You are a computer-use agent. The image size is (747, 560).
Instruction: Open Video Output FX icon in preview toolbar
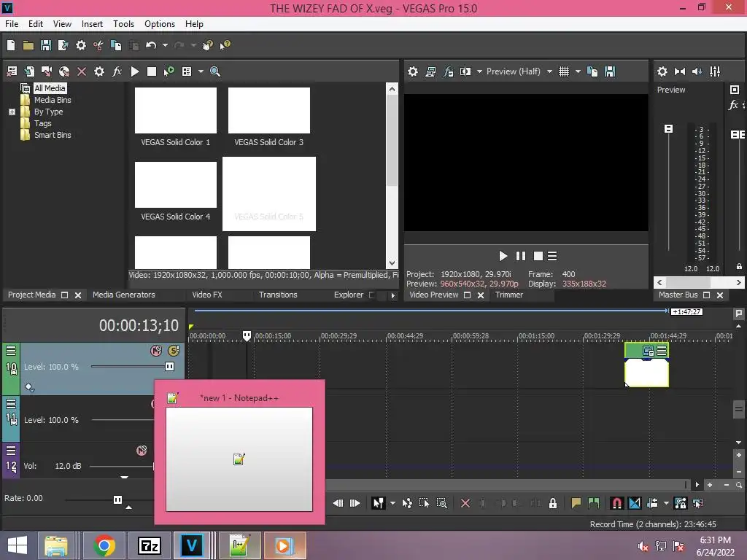pyautogui.click(x=449, y=71)
